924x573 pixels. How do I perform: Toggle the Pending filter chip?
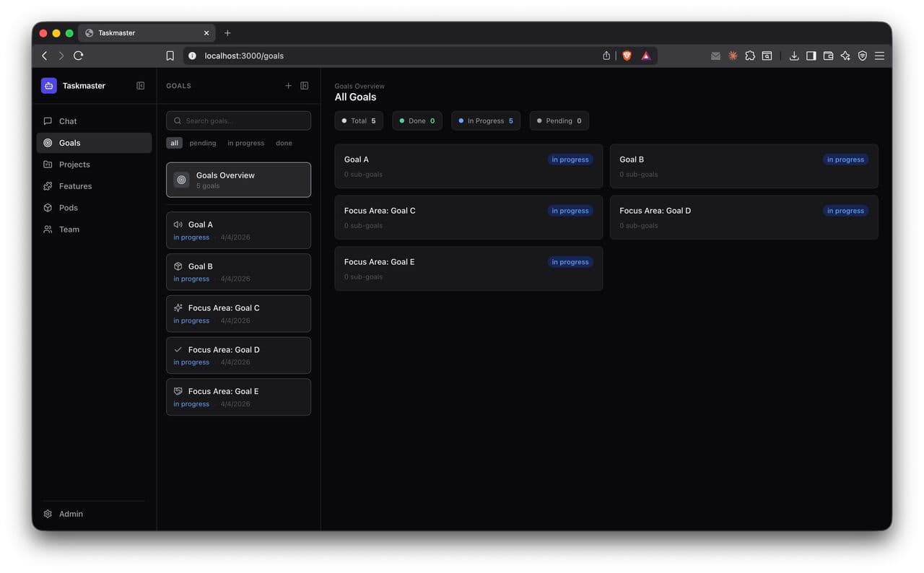[559, 121]
